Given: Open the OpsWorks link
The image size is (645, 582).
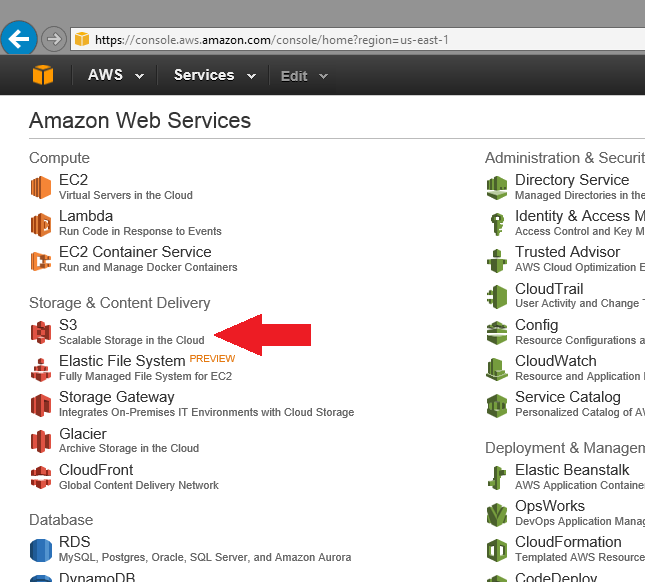Looking at the screenshot, I should pos(550,506).
